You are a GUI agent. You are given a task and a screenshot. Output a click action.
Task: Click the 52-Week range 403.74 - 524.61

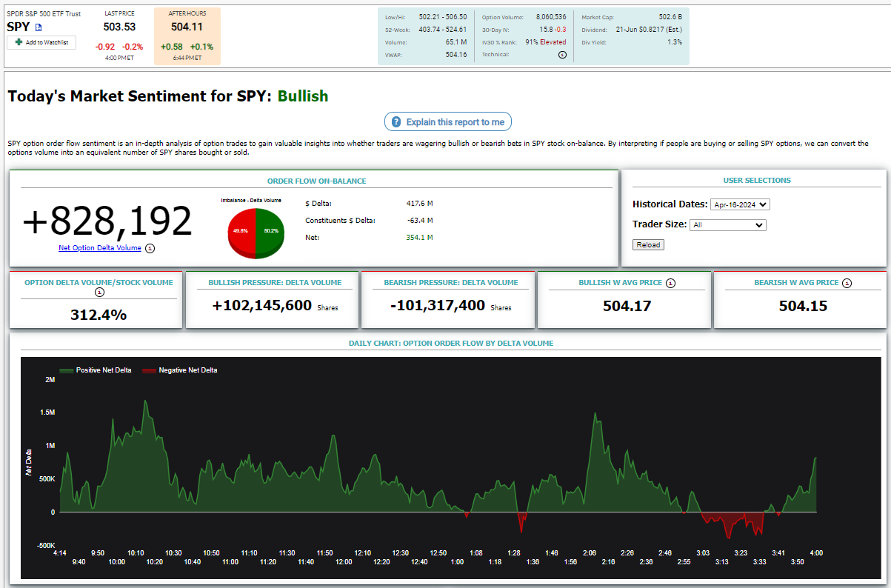pyautogui.click(x=443, y=30)
